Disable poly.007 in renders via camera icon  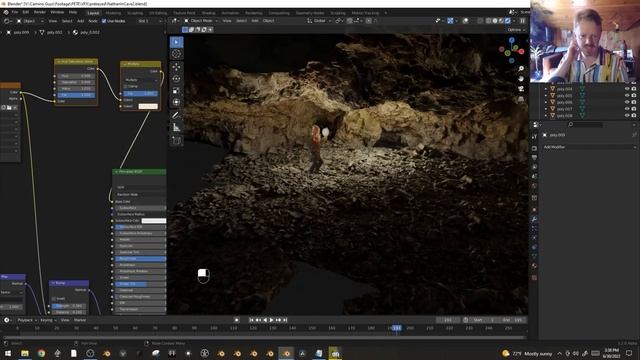[634, 109]
